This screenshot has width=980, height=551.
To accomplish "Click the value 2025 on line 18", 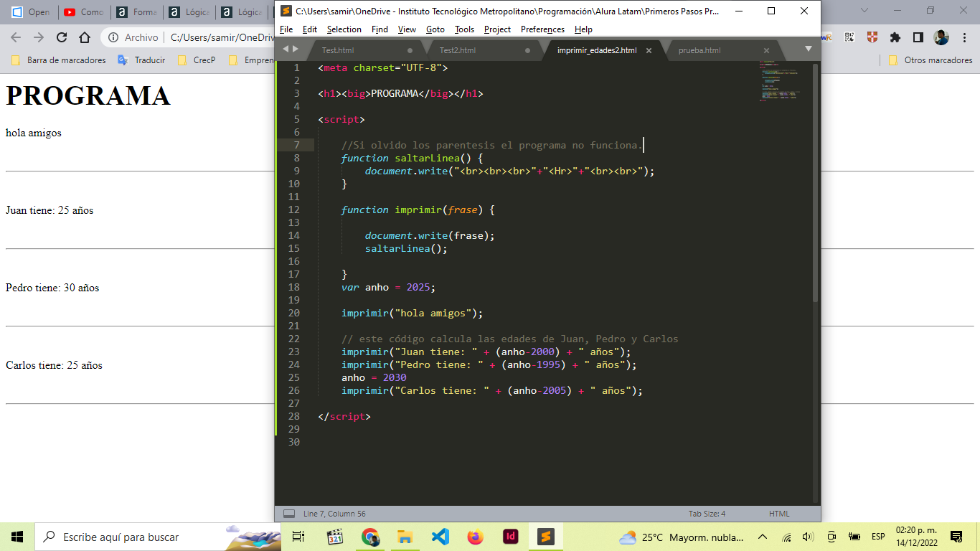I will tap(418, 287).
